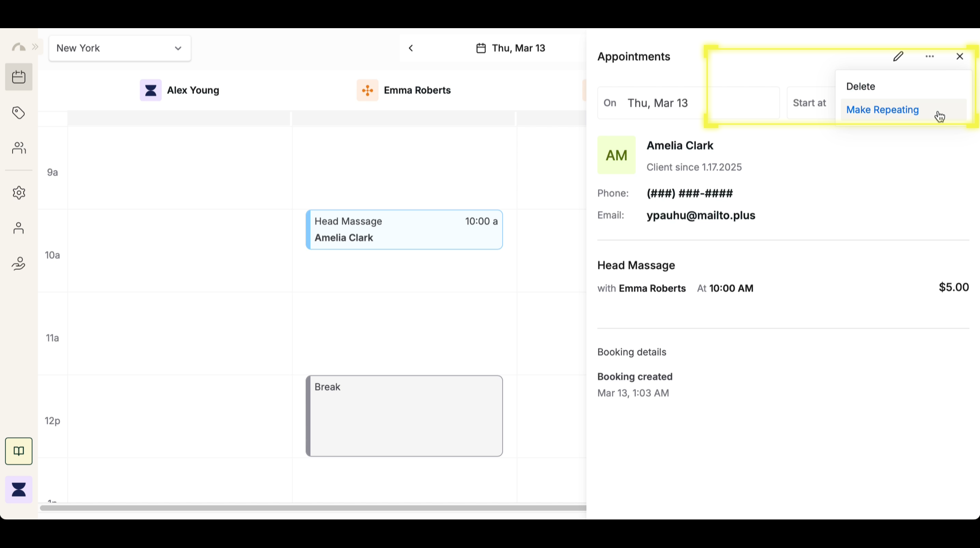Select Delete from the options menu
This screenshot has height=548, width=980.
pyautogui.click(x=861, y=87)
